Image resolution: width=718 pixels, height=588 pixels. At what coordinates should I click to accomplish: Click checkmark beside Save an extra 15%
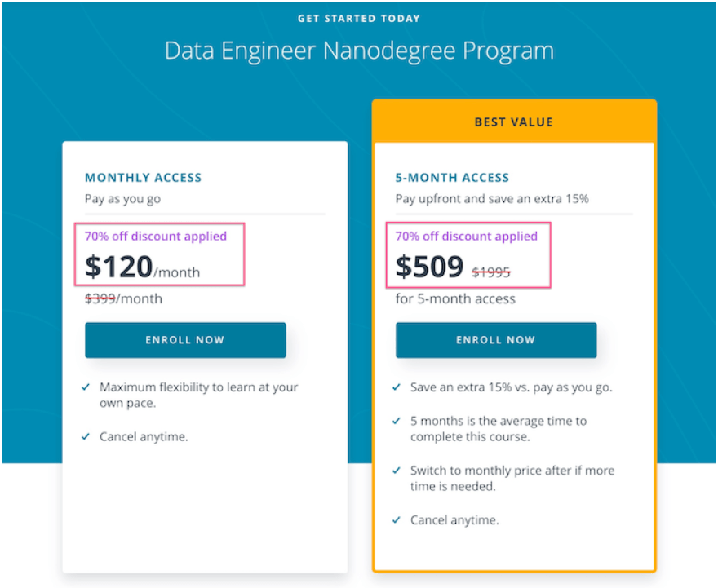pos(397,387)
